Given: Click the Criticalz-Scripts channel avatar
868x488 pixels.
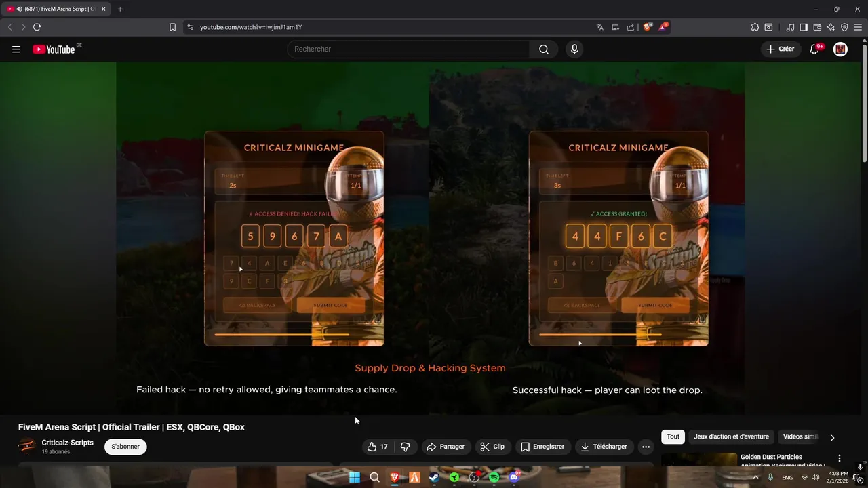Looking at the screenshot, I should (x=27, y=446).
